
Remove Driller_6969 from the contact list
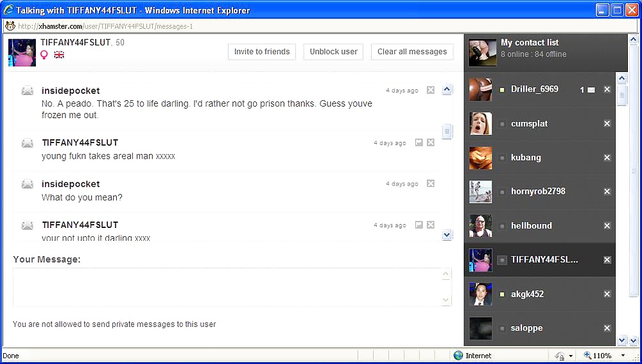coord(607,89)
